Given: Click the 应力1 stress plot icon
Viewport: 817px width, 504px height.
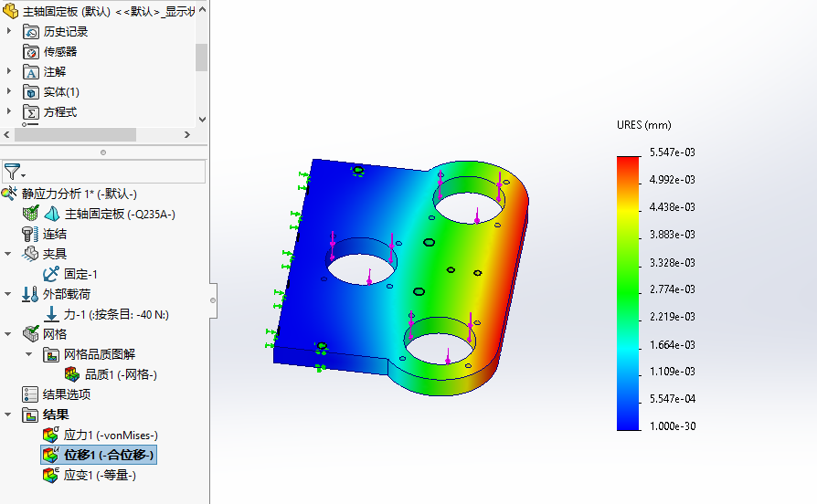Looking at the screenshot, I should click(x=50, y=435).
